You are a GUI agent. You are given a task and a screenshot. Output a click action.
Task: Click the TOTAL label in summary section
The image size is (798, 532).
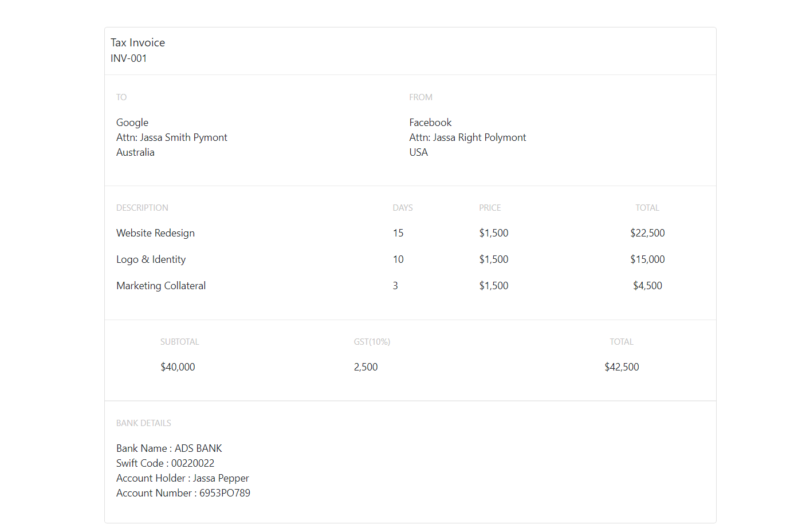(622, 342)
